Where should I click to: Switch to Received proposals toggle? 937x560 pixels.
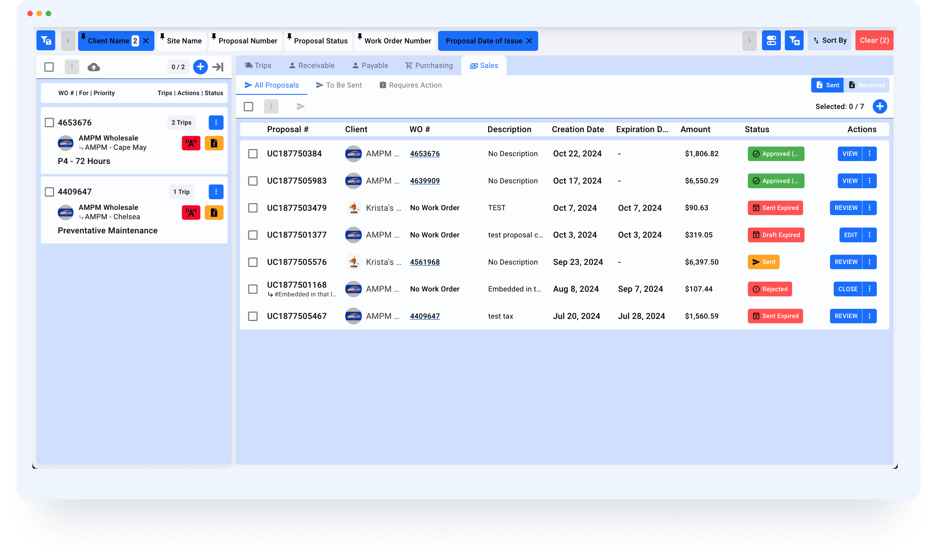click(866, 85)
